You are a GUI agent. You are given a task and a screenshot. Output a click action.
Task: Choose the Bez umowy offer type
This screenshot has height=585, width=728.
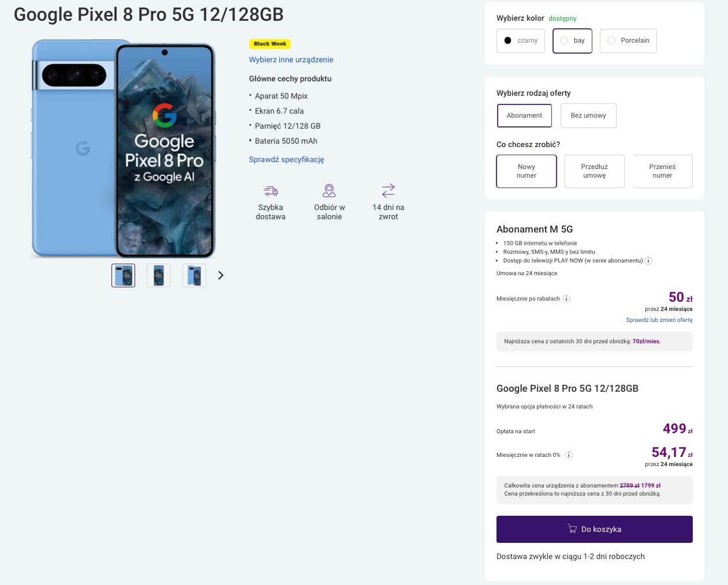point(588,115)
